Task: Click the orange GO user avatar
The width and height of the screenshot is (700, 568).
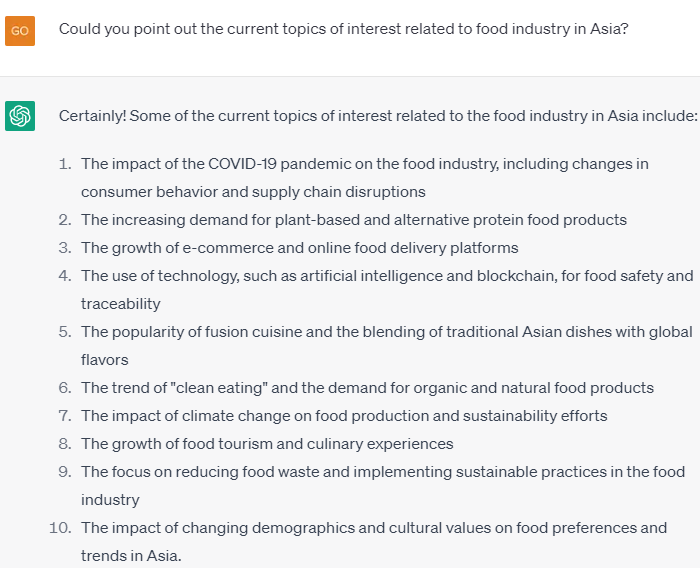Action: [x=20, y=31]
